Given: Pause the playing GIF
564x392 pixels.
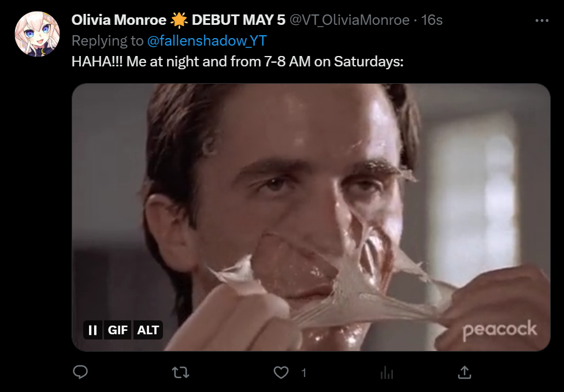Looking at the screenshot, I should tap(92, 330).
